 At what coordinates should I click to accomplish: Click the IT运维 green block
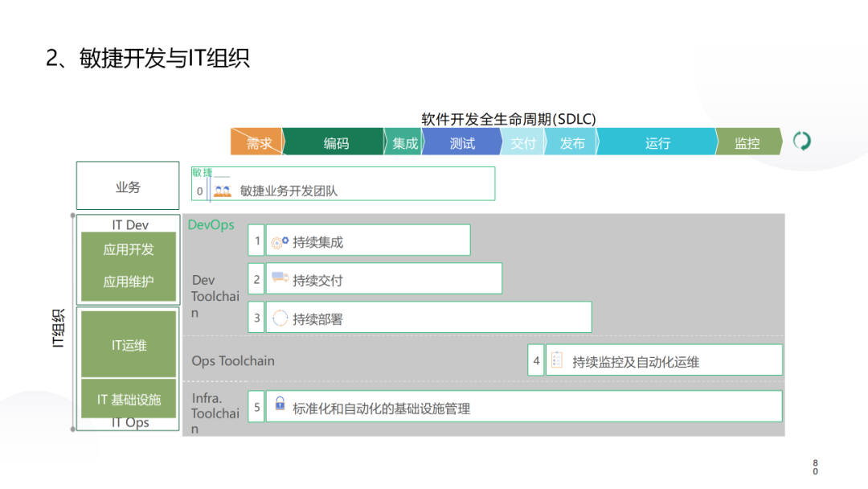click(129, 344)
